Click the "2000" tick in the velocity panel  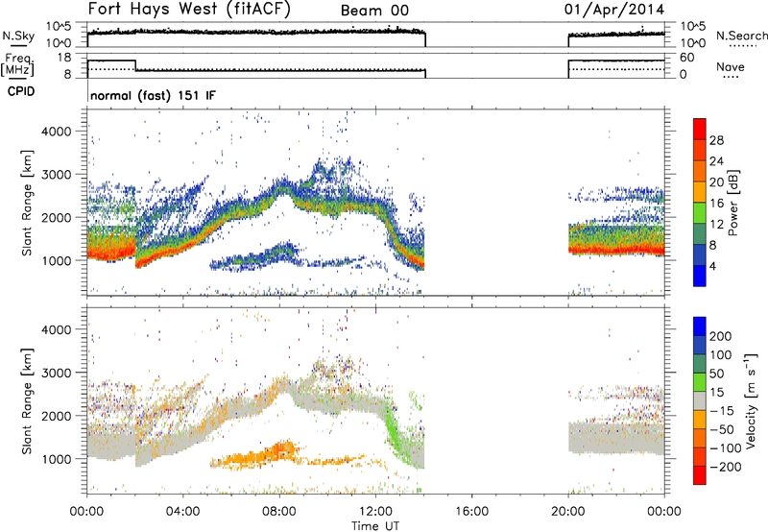point(56,416)
